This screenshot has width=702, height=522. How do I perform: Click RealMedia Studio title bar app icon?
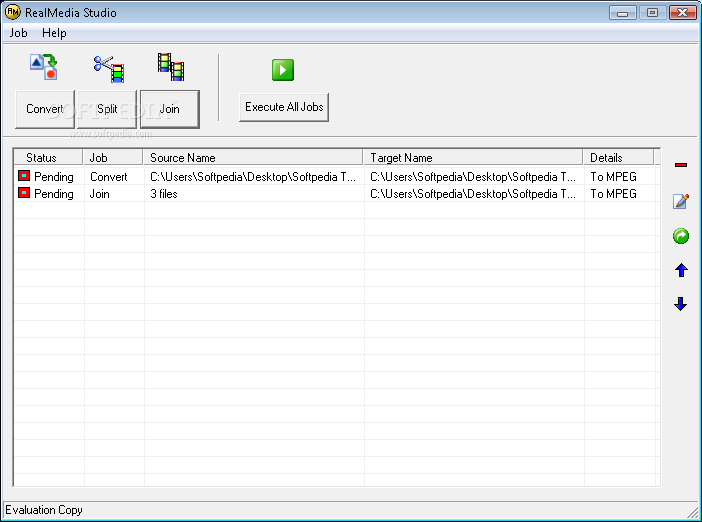pyautogui.click(x=13, y=12)
